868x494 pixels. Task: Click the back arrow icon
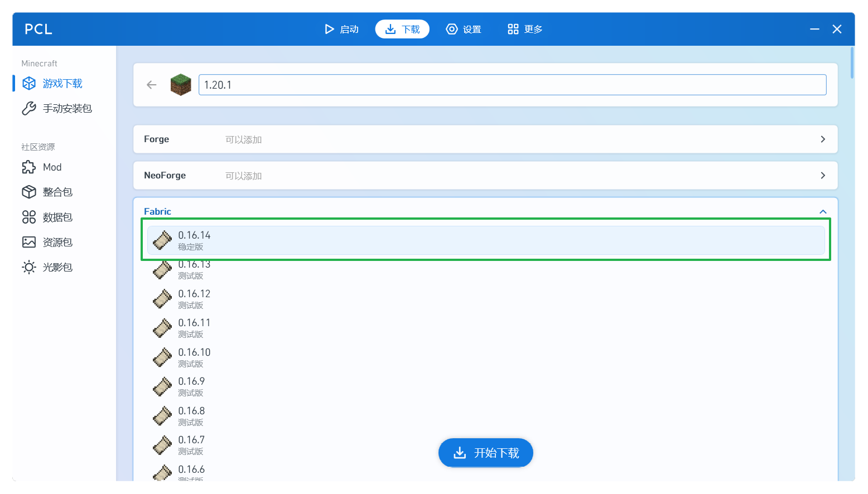tap(151, 85)
